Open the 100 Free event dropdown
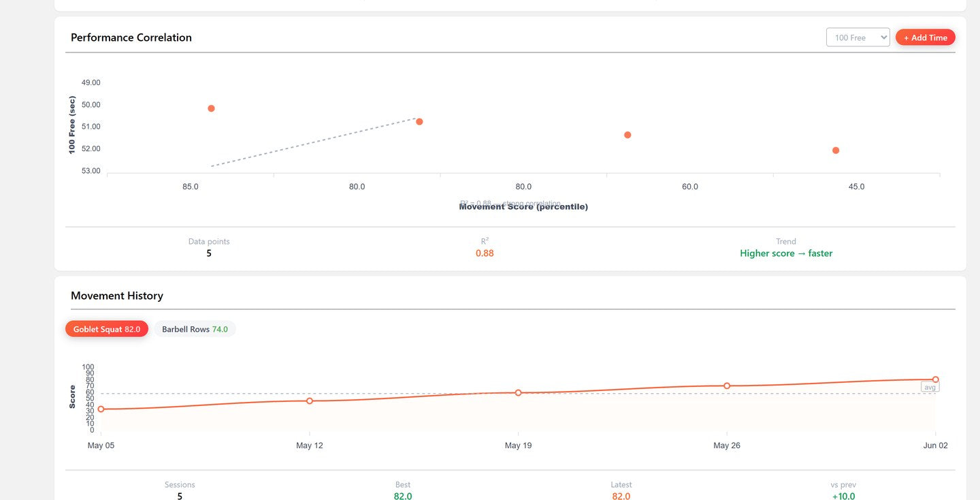The height and width of the screenshot is (500, 980). [x=857, y=37]
